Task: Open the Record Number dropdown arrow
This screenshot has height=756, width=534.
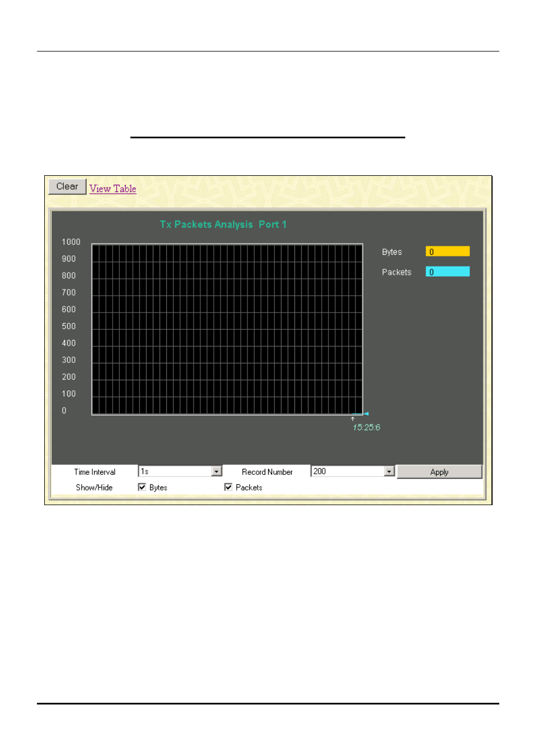Action: click(389, 472)
